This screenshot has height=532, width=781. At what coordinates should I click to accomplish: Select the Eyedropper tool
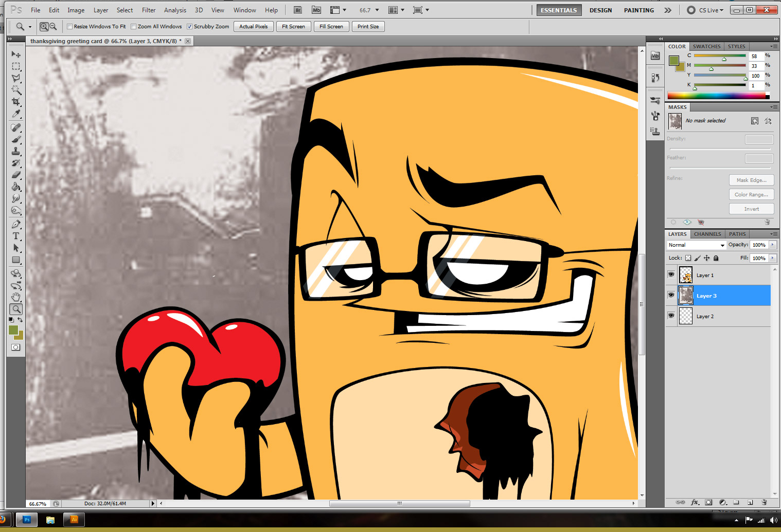(16, 114)
